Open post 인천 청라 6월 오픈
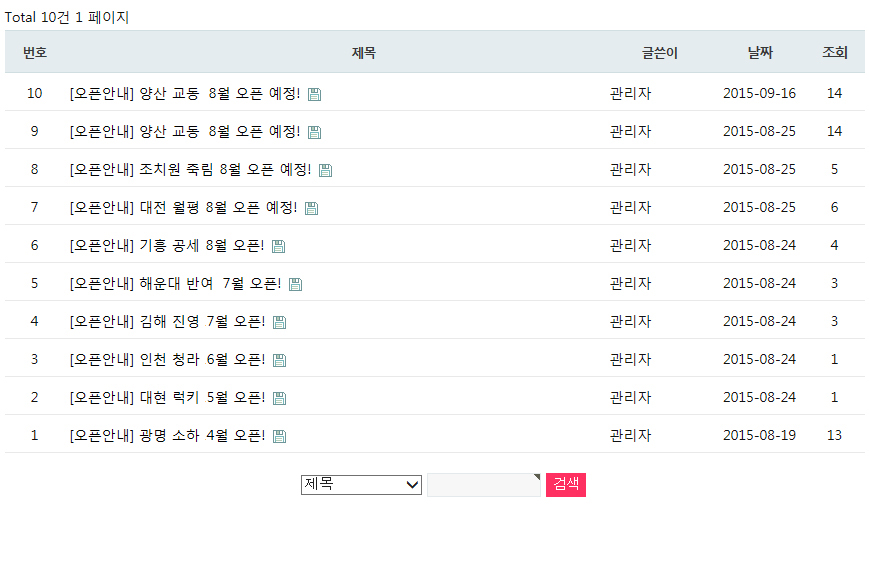The image size is (869, 561). point(167,360)
